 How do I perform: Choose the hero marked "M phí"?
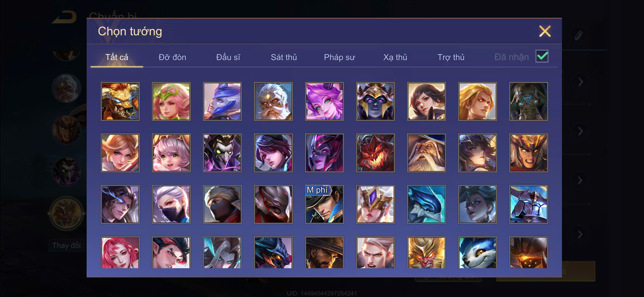[x=324, y=204]
